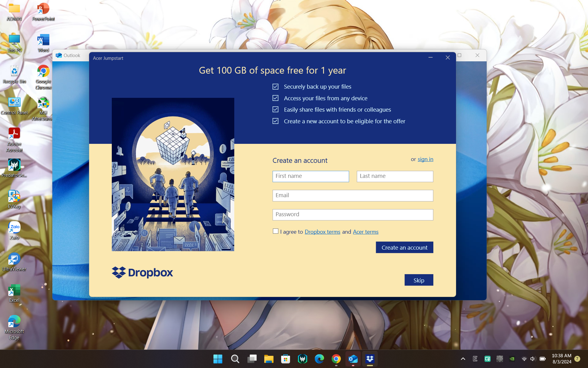This screenshot has height=368, width=588.
Task: Launch Zalo desktop shortcut
Action: pyautogui.click(x=14, y=231)
